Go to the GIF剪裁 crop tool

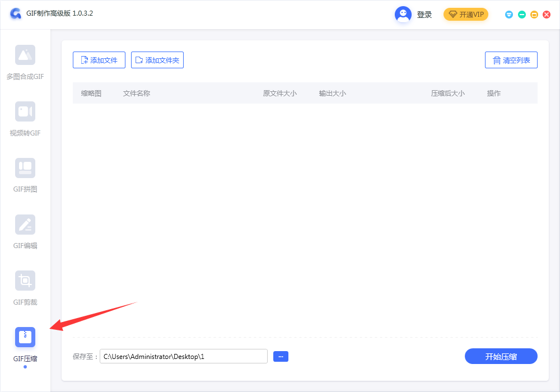[x=25, y=281]
